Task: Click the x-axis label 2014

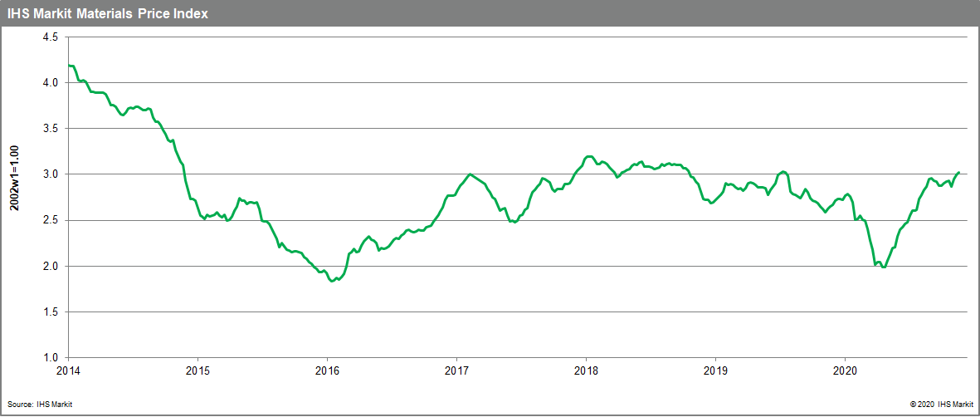Action: point(68,370)
